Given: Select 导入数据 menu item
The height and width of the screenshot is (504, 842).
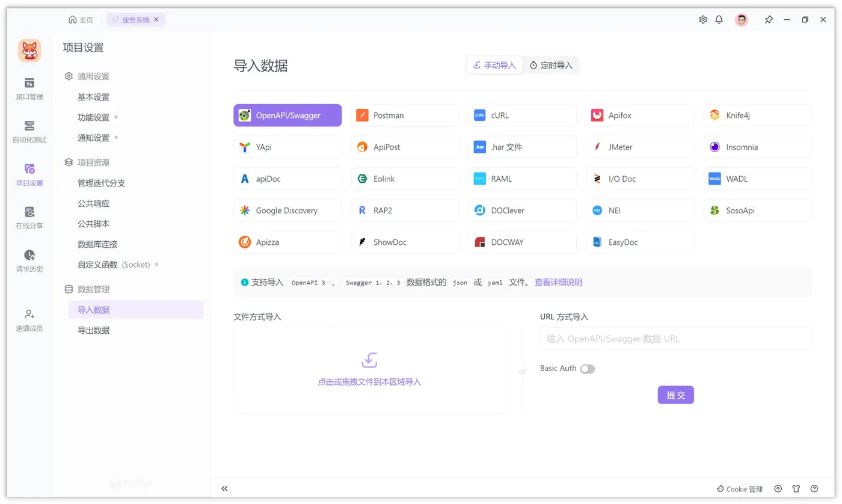Looking at the screenshot, I should click(136, 310).
